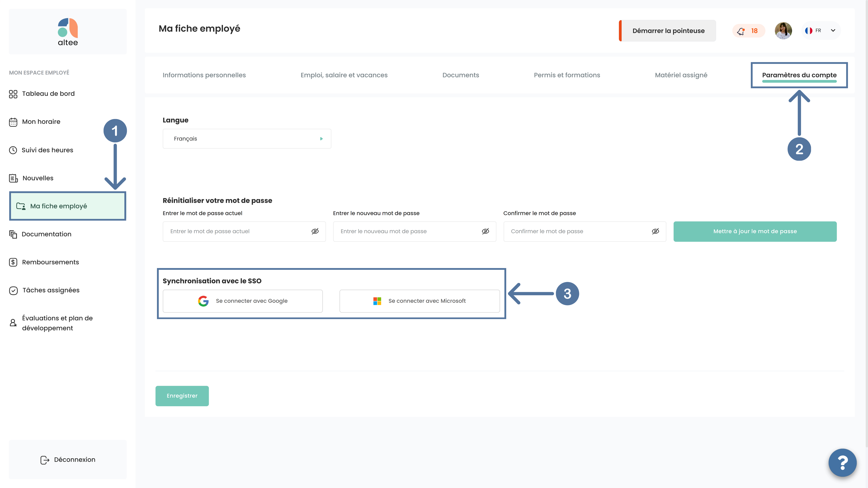This screenshot has width=868, height=488.
Task: Focus the confirm password field
Action: (585, 231)
